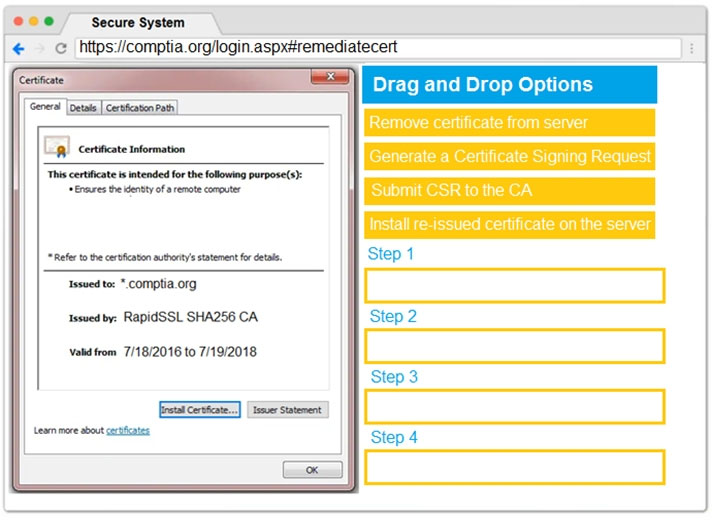Image resolution: width=712 pixels, height=520 pixels.
Task: Click the 'Certificate' dialog title
Action: 41,80
